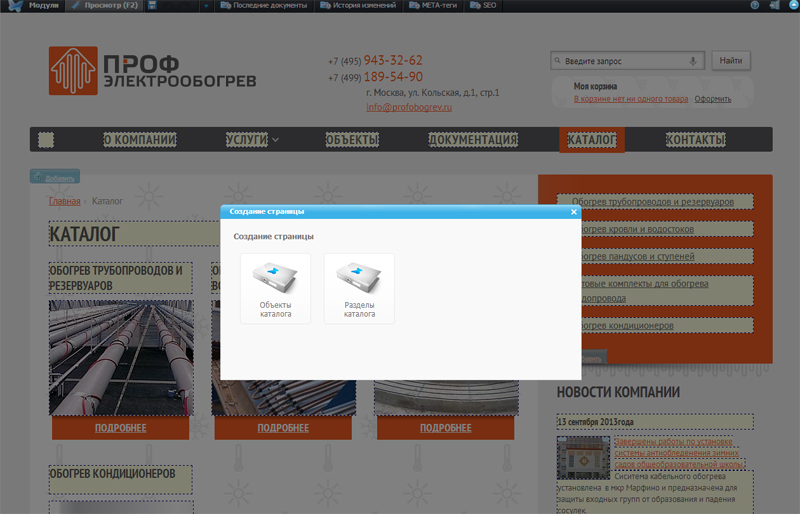Click the Проф Электрообогрев logo
The width and height of the screenshot is (800, 514).
click(x=153, y=70)
